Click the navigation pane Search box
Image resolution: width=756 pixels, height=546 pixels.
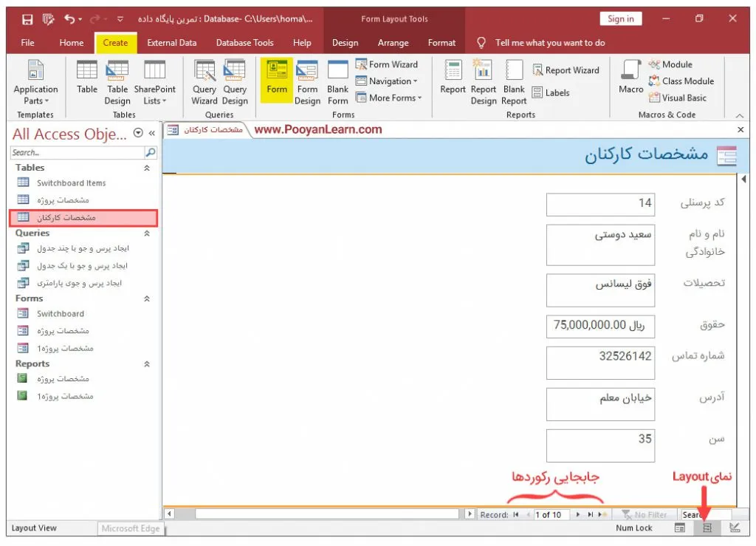[78, 153]
